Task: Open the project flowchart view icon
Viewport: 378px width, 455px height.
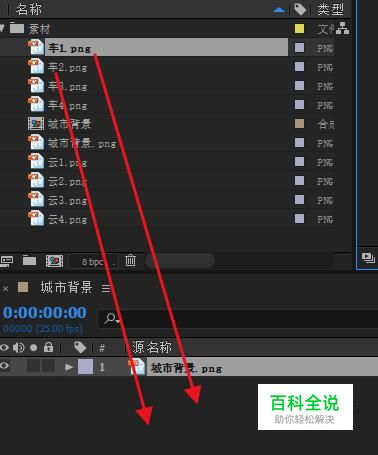Action: 343,28
